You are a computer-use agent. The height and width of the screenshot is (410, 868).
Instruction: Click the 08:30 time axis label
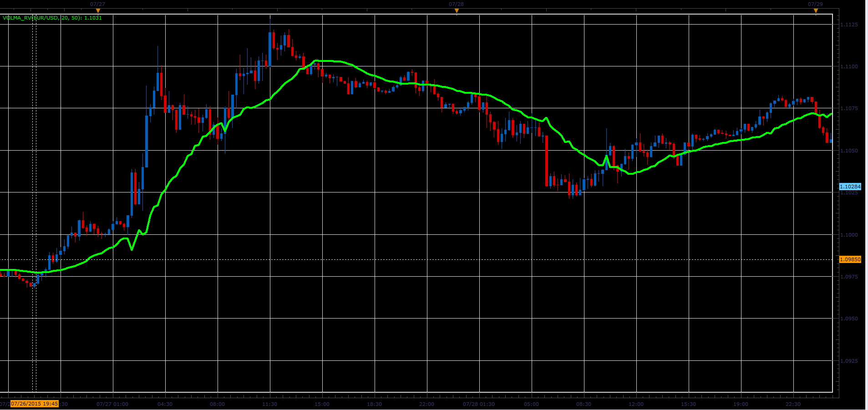(x=584, y=404)
